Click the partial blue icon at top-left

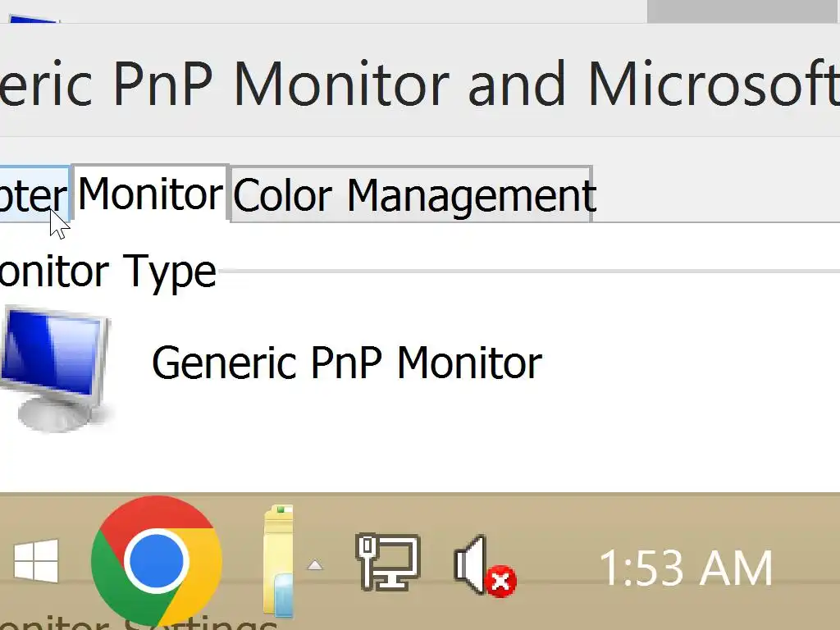33,16
